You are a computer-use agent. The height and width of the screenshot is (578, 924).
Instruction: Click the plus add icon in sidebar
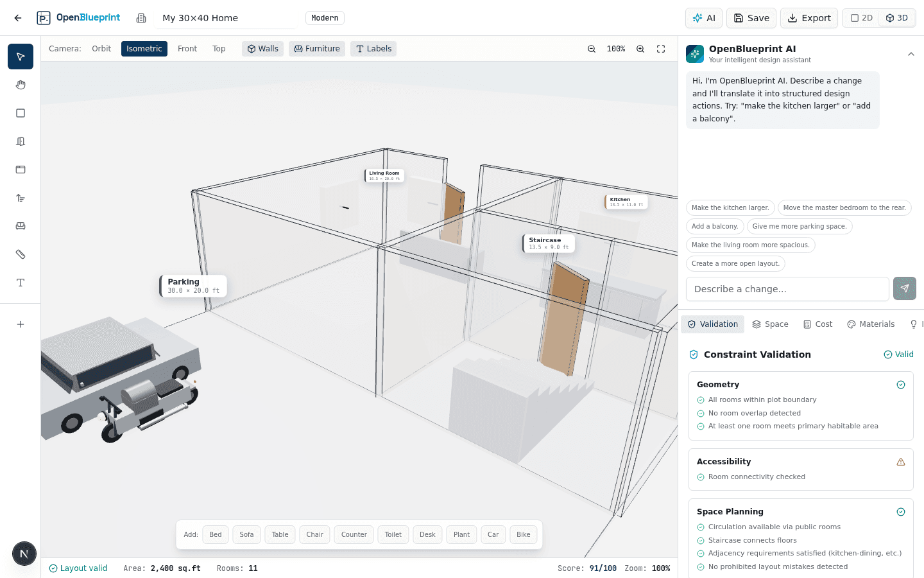click(x=21, y=324)
